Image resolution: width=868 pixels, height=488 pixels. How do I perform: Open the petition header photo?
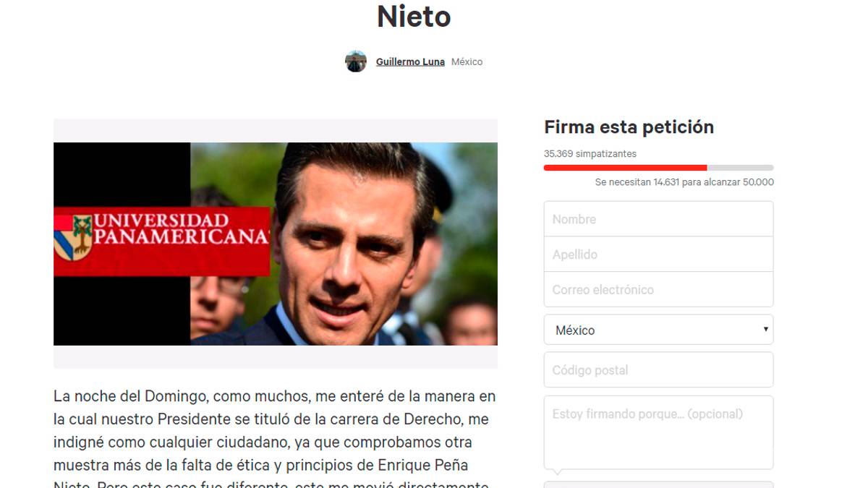click(x=276, y=244)
